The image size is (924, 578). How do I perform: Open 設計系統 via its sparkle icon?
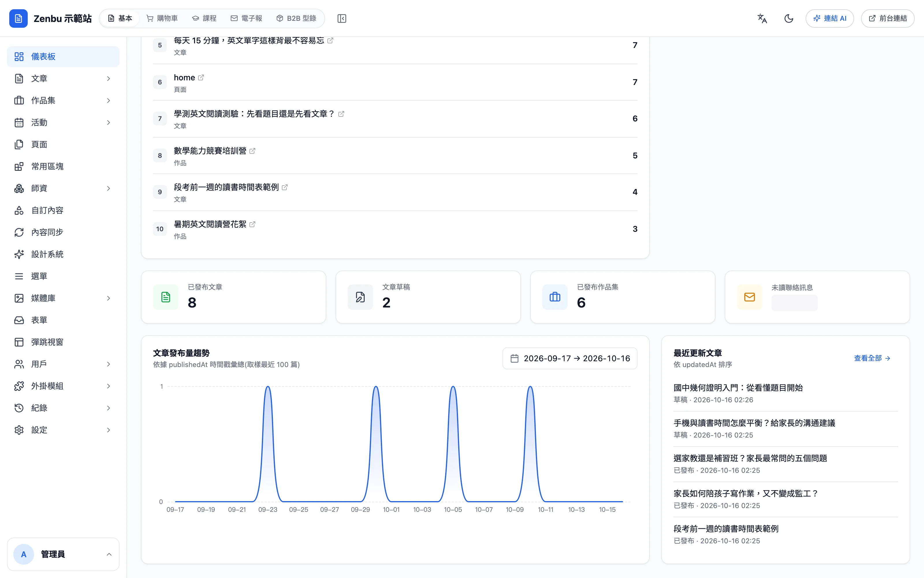(19, 254)
